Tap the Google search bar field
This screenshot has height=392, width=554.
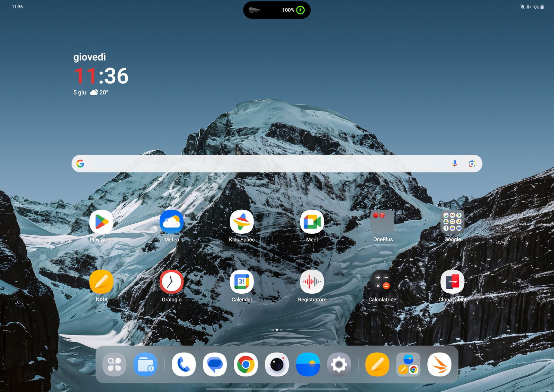point(277,163)
